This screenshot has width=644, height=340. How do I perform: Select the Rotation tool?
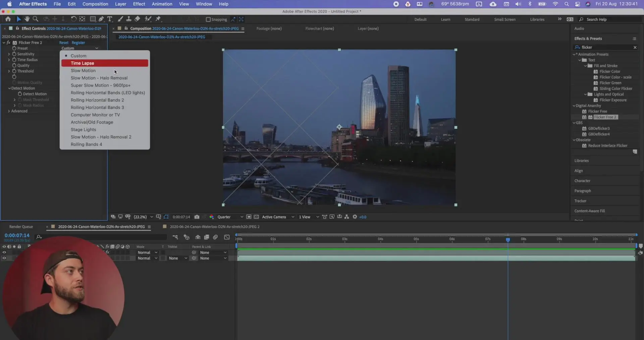[x=73, y=19]
